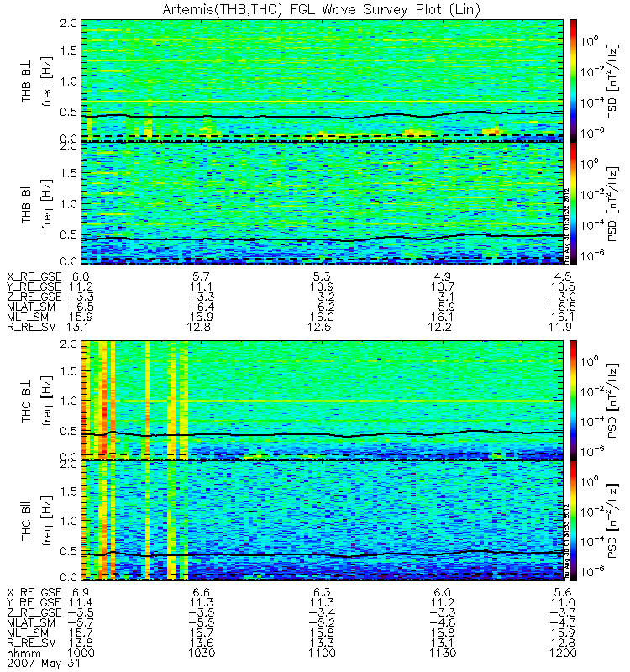
Task: Click the 2.0 frequency tick of THB B⊥ panel
Action: point(69,24)
